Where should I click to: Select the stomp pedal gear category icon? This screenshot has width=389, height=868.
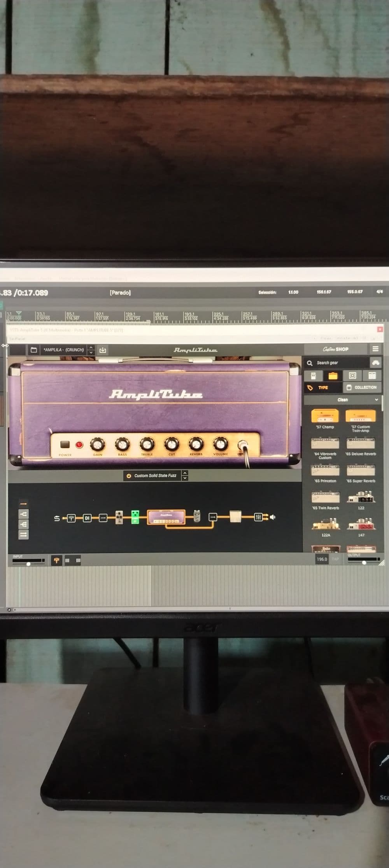(313, 375)
